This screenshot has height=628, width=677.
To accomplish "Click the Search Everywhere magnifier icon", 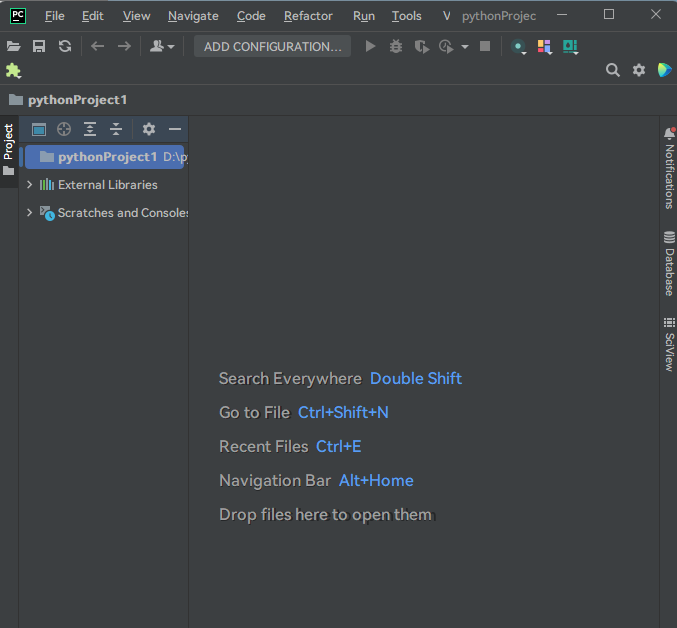I will [x=613, y=70].
